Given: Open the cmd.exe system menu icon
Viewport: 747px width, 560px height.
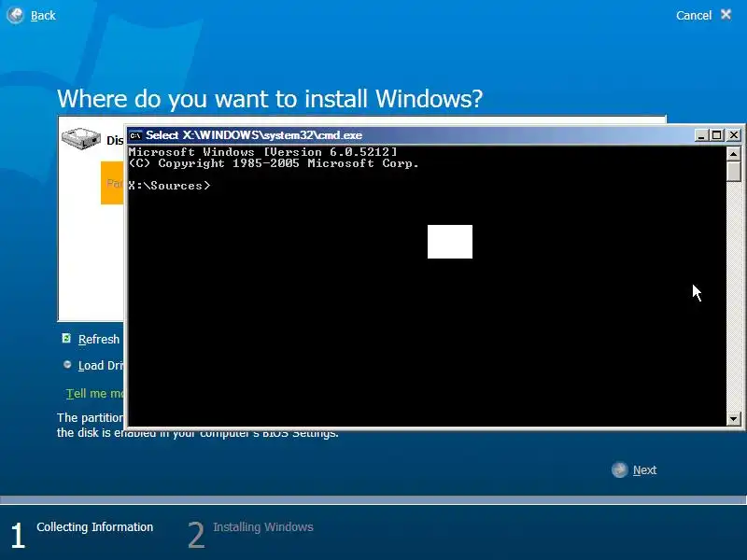Looking at the screenshot, I should (x=135, y=135).
